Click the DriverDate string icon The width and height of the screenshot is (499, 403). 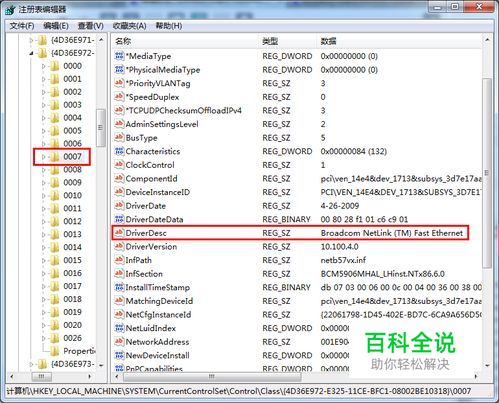click(119, 206)
